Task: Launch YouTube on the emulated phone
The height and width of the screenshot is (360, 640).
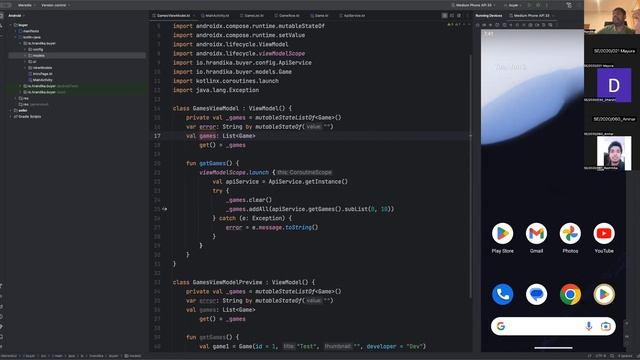Action: pyautogui.click(x=604, y=233)
